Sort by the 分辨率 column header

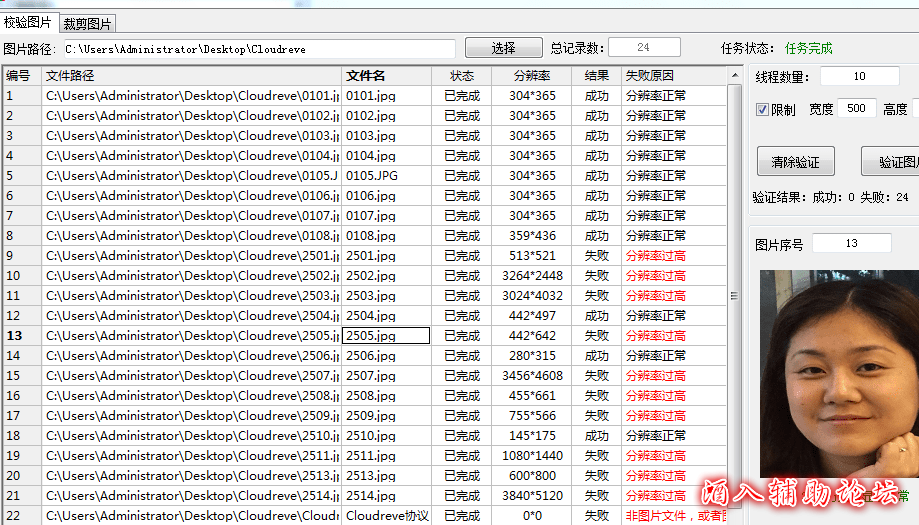[532, 76]
